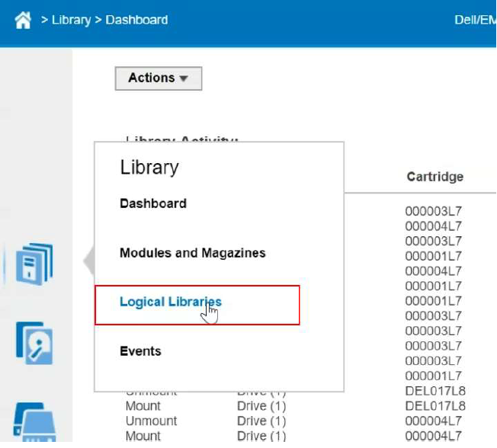Click the Cartridge column header
497x448 pixels.
tap(434, 177)
